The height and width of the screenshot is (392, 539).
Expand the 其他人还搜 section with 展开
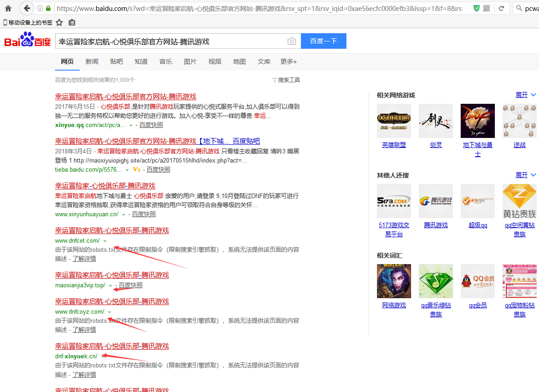[525, 175]
